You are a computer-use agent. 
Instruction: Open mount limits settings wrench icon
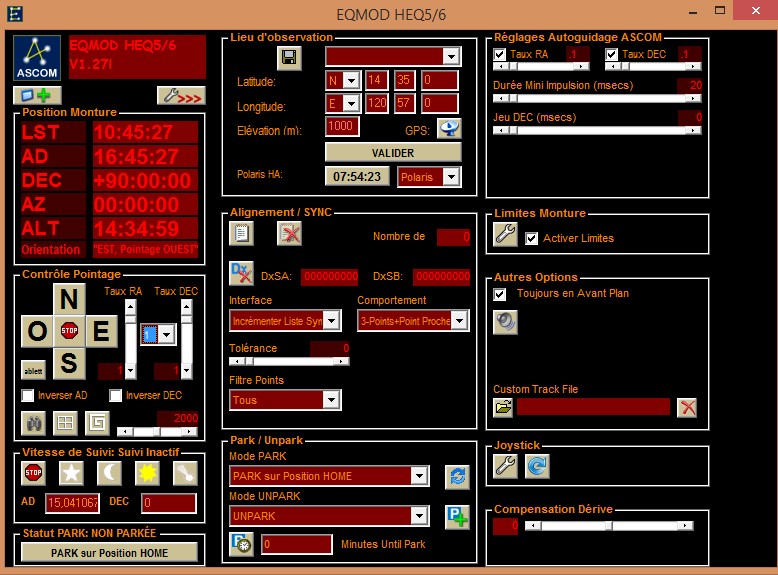(x=506, y=234)
